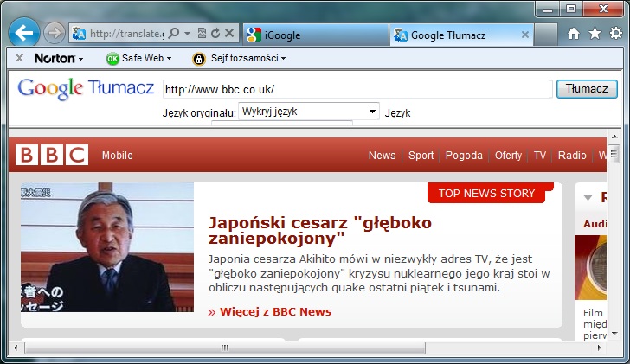Collapse the right sidebar panel triangle
Image resolution: width=630 pixels, height=364 pixels.
click(588, 197)
